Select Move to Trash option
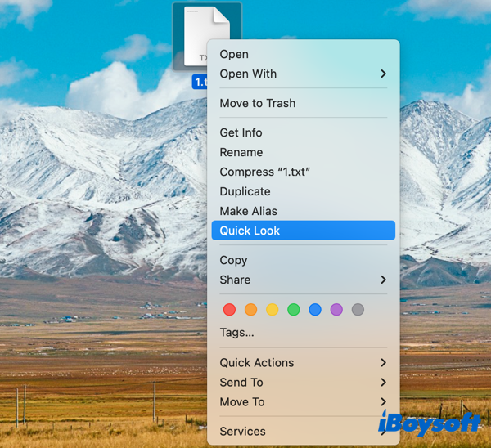 click(x=257, y=103)
